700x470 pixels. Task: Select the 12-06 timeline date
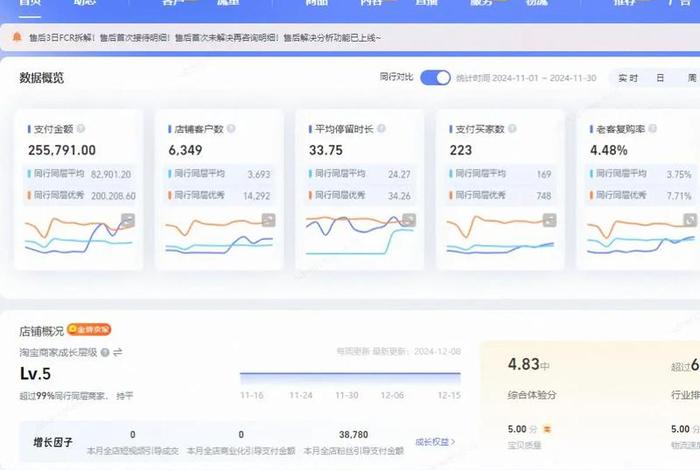coord(392,395)
